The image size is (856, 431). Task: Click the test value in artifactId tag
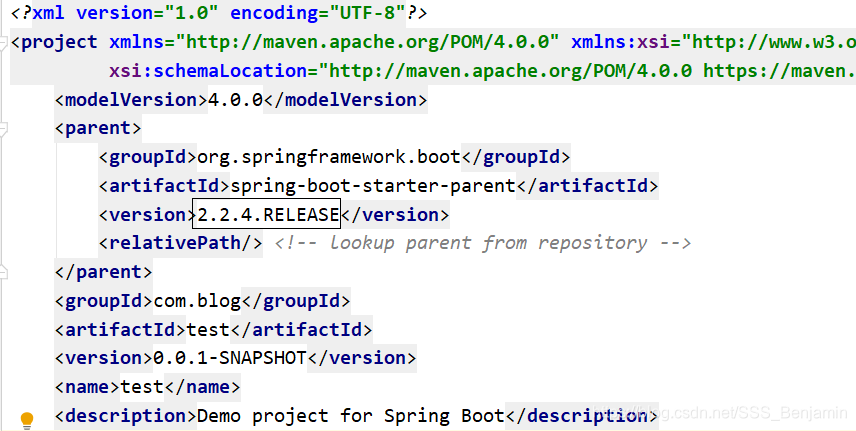coord(207,329)
